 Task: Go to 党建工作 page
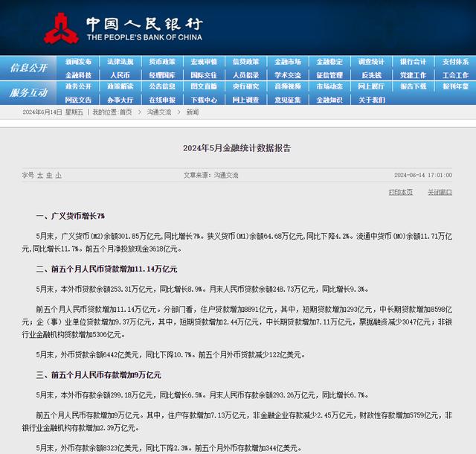414,75
